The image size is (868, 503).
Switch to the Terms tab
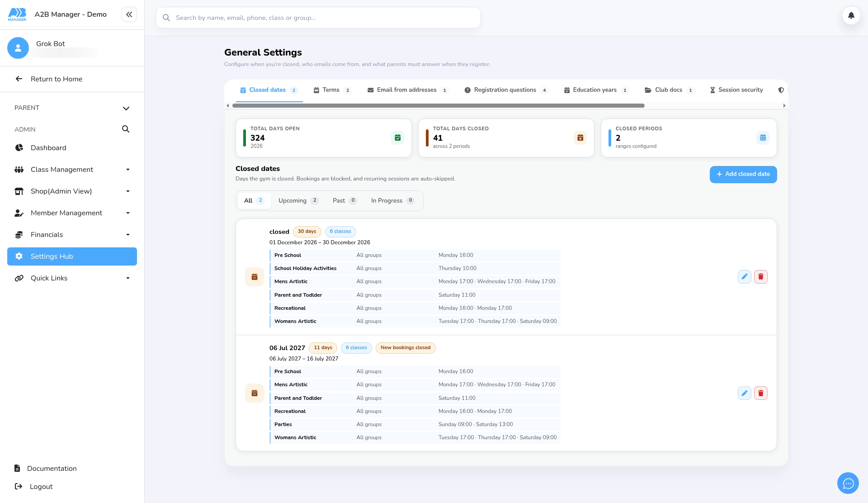[332, 90]
